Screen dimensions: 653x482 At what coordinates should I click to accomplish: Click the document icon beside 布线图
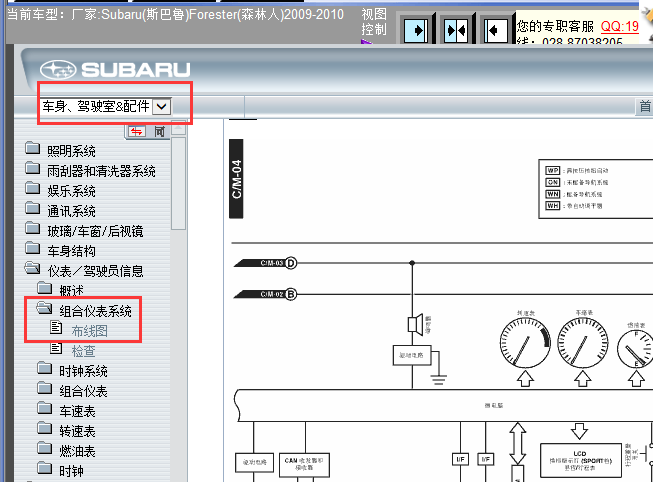point(56,327)
